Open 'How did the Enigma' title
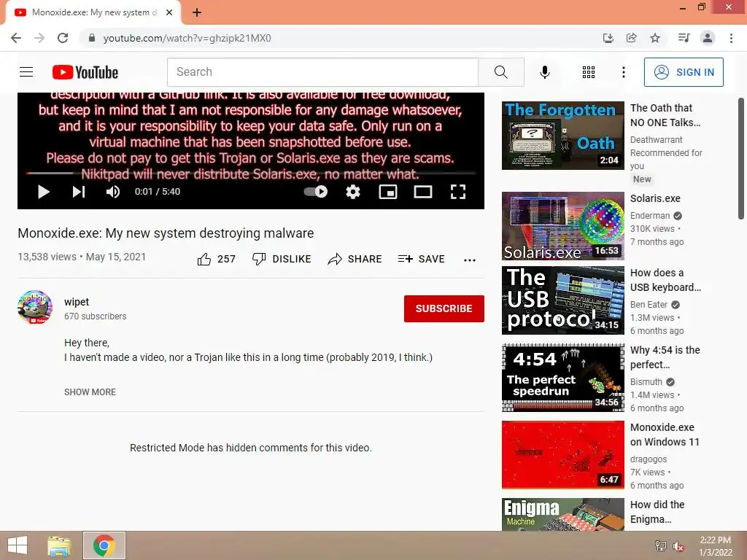Viewport: 747px width, 560px height. (657, 512)
